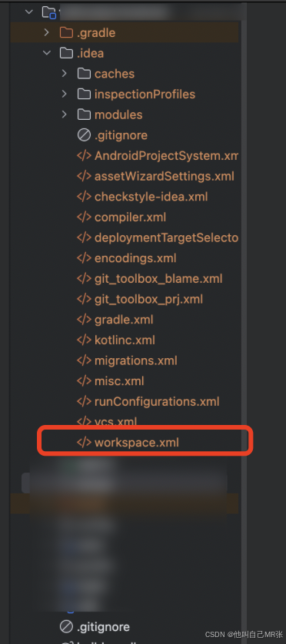Click ignore icon of bottom root .gitignore
Viewport: 286px width, 644px height.
66,627
